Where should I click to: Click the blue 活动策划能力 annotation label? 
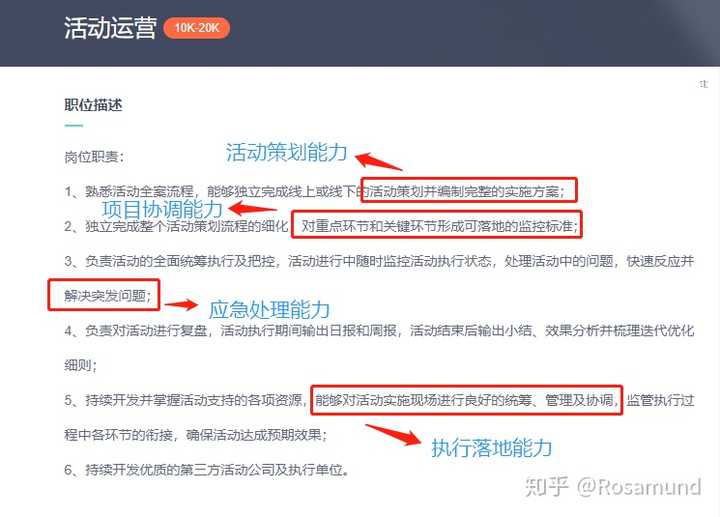click(x=286, y=152)
